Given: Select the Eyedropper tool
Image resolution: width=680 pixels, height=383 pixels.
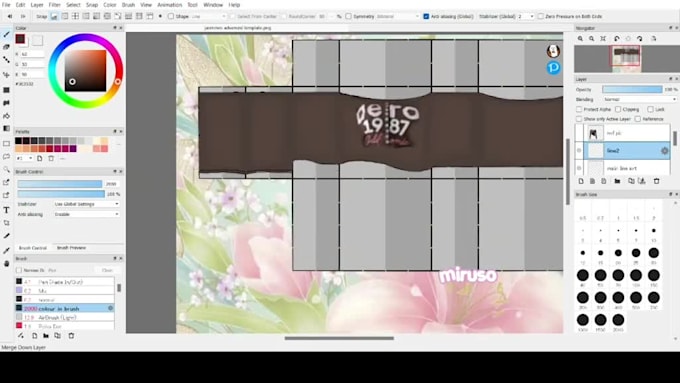Looking at the screenshot, I should point(7,250).
